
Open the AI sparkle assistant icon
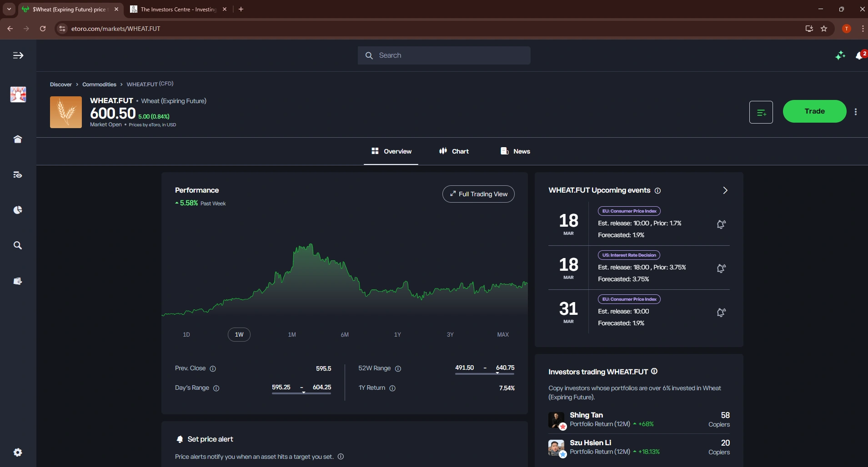point(840,55)
